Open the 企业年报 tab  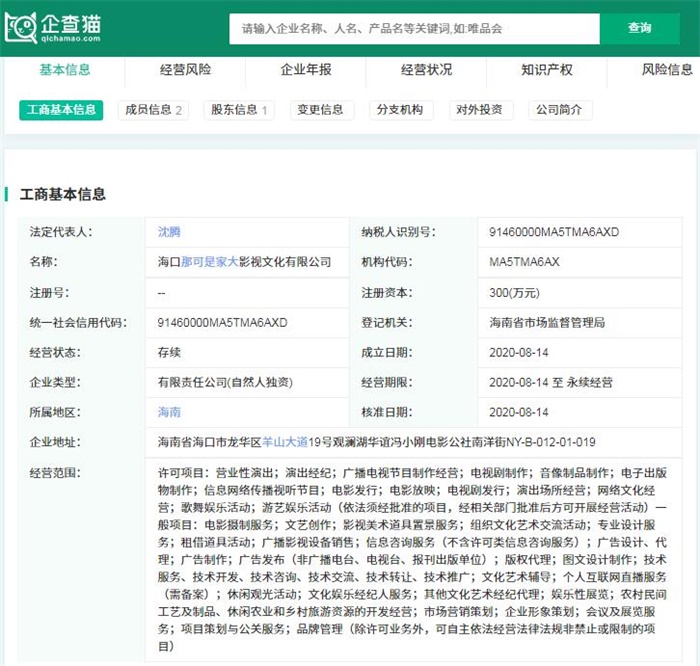coord(306,69)
